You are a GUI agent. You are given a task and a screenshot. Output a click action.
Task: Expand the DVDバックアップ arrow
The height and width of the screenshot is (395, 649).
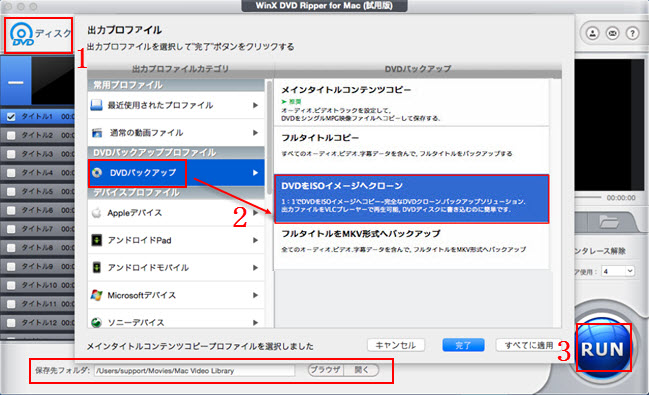[x=255, y=173]
